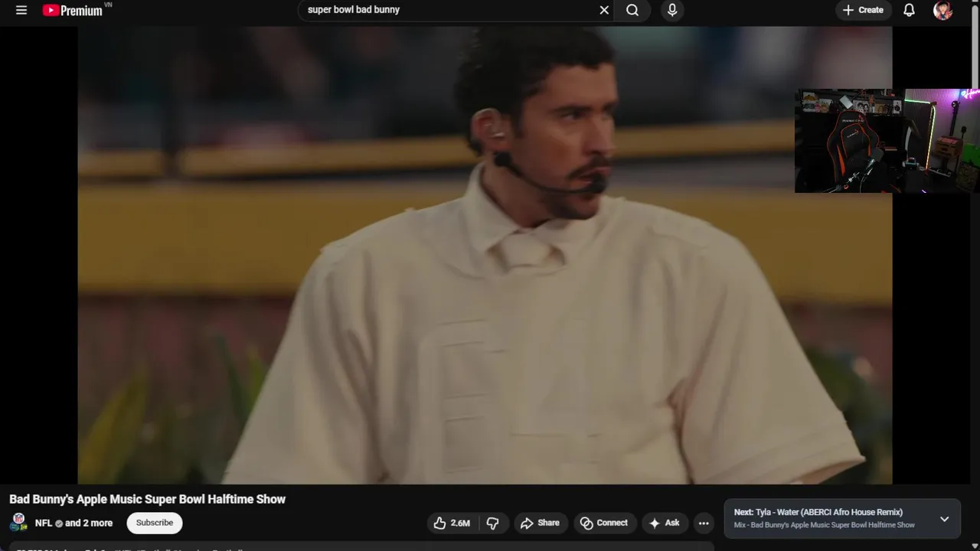This screenshot has width=980, height=551.
Task: Click the NFL channel avatar
Action: click(x=19, y=523)
